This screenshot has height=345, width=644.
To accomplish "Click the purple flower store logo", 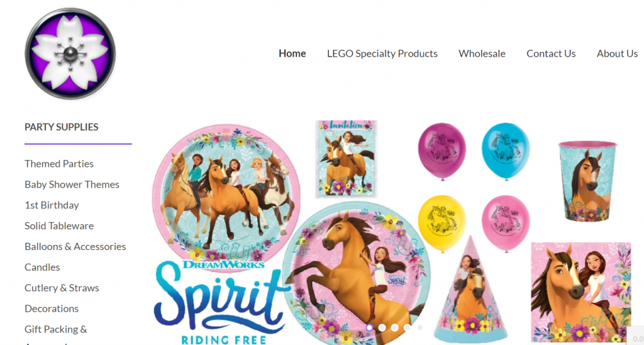I will [x=70, y=54].
